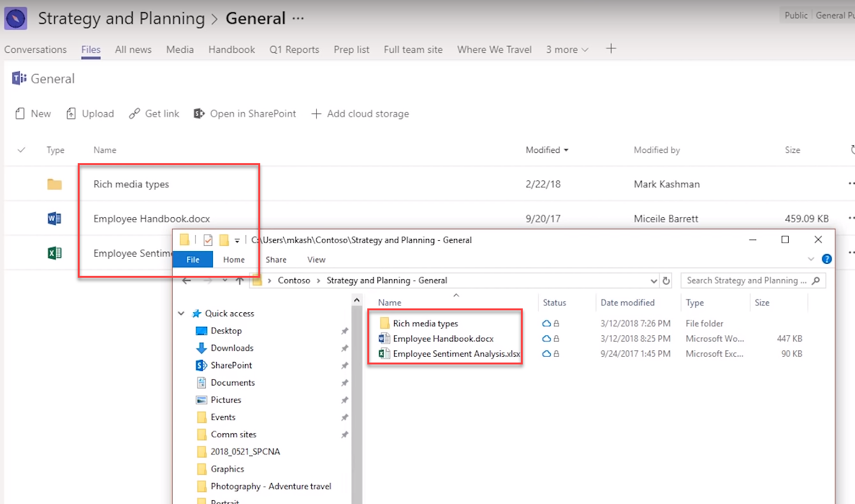
Task: Open the Explorer address bar history dropdown
Action: 654,280
